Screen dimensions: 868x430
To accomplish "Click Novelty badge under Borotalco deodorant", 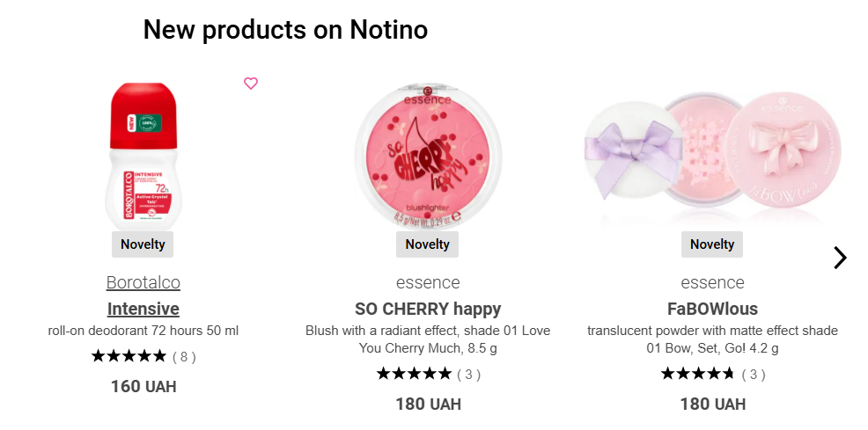I will (x=143, y=244).
